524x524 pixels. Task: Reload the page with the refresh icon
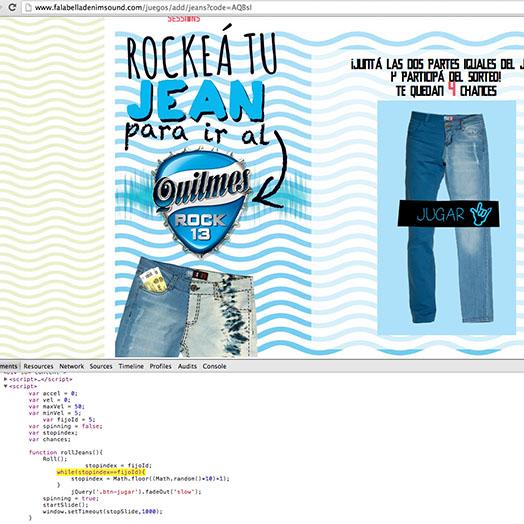(x=12, y=7)
